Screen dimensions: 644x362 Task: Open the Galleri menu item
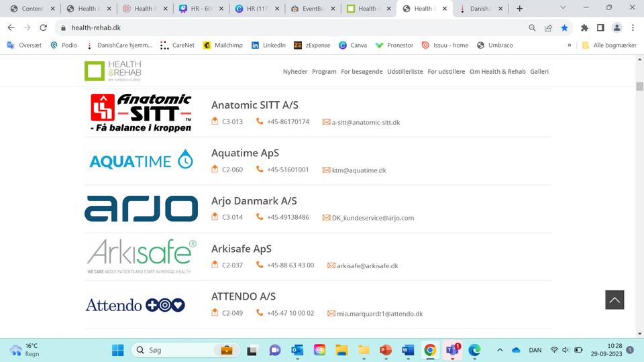pyautogui.click(x=539, y=72)
